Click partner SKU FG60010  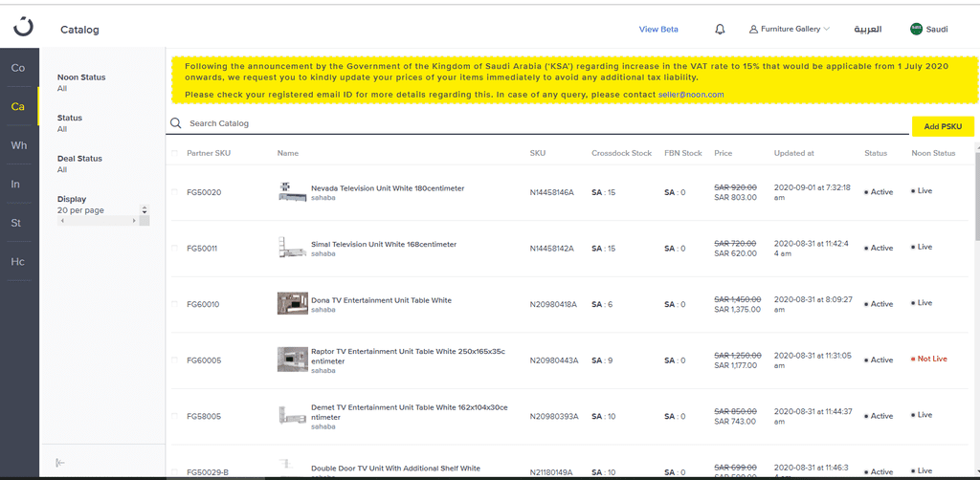[204, 304]
